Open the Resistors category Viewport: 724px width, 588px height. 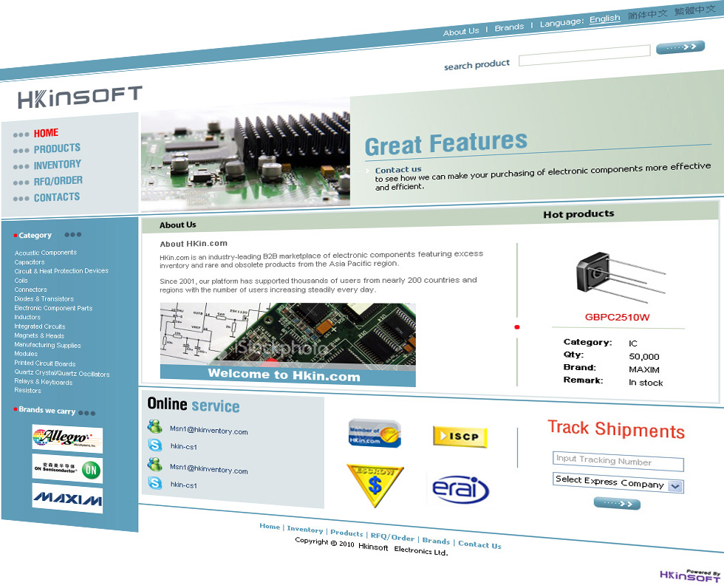point(28,390)
